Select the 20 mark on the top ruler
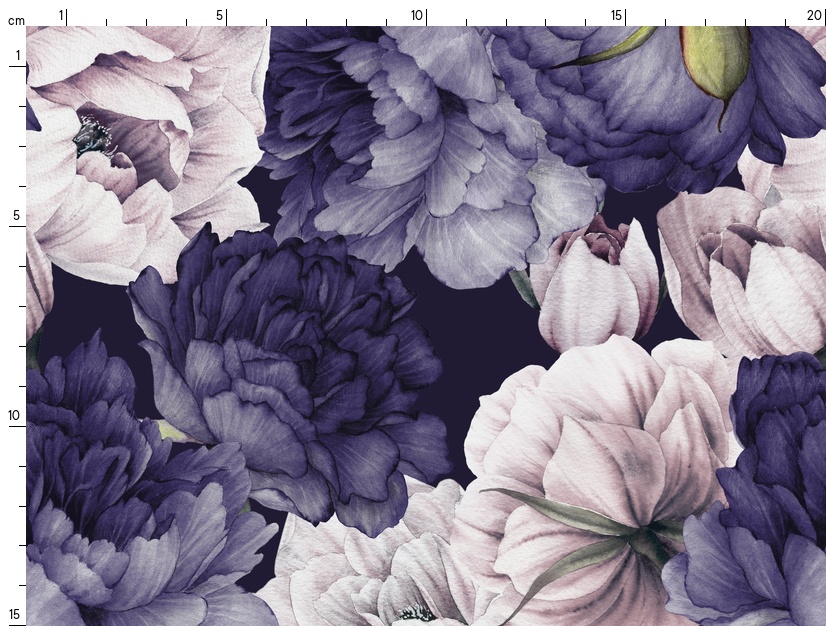The image size is (826, 626). point(815,15)
